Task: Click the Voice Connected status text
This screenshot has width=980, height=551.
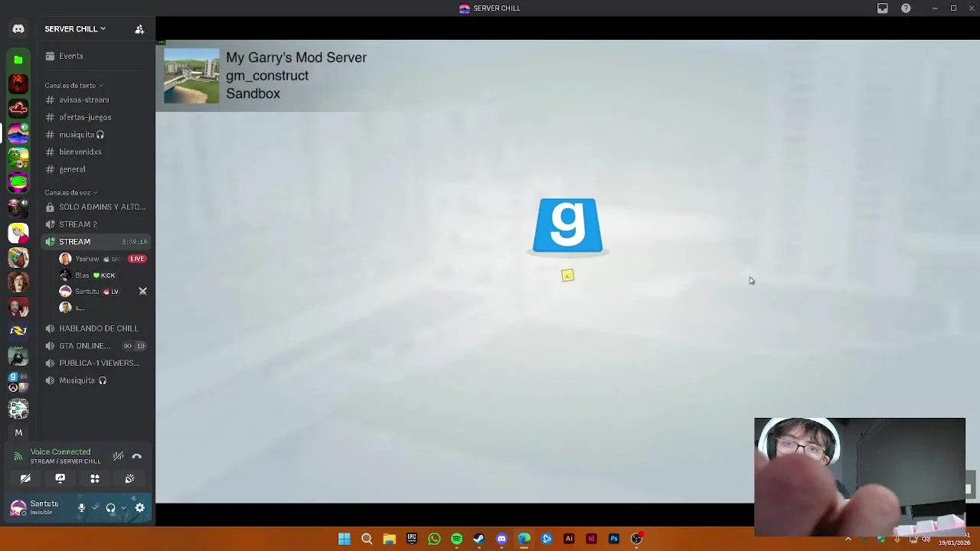Action: click(60, 452)
